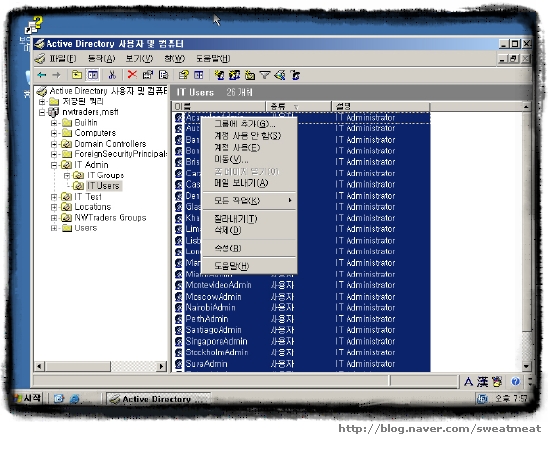The height and width of the screenshot is (450, 548).
Task: Click the Create new organizational unit icon
Action: (x=250, y=75)
